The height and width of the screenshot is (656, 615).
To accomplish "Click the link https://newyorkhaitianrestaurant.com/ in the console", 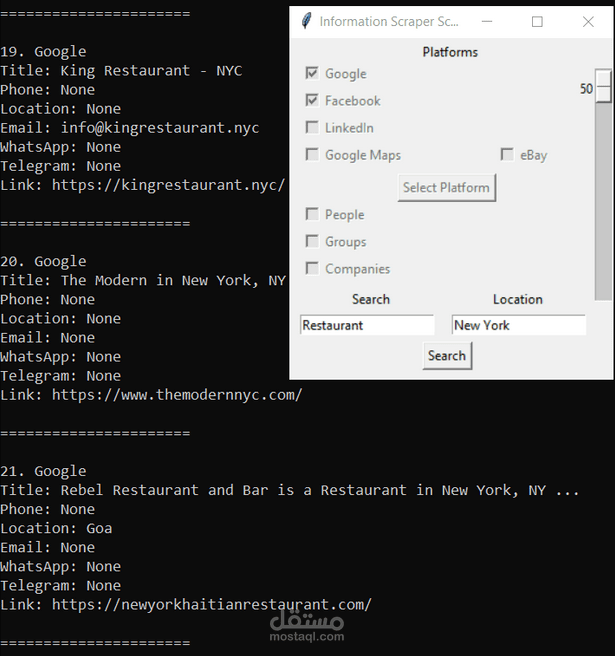I will pyautogui.click(x=212, y=605).
